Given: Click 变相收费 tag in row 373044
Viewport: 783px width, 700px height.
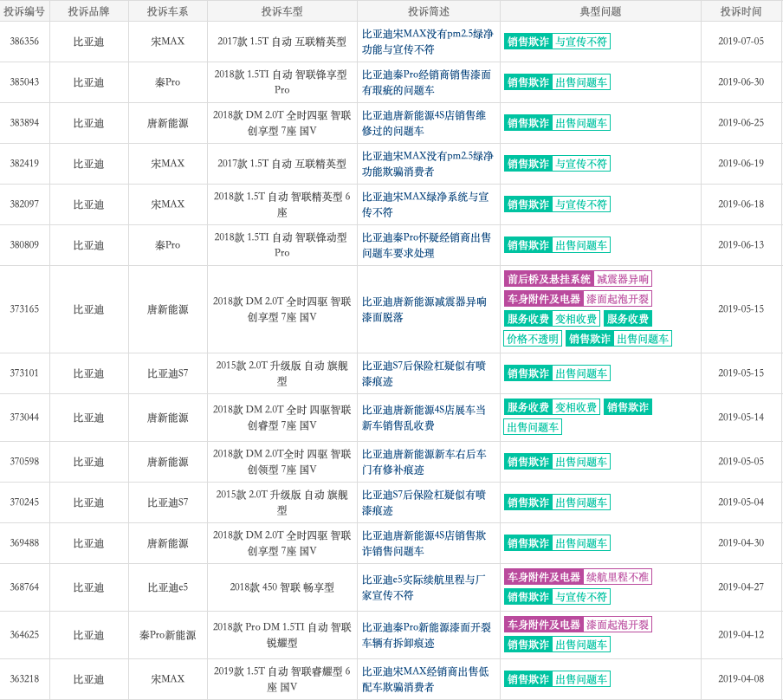Looking at the screenshot, I should [x=576, y=407].
